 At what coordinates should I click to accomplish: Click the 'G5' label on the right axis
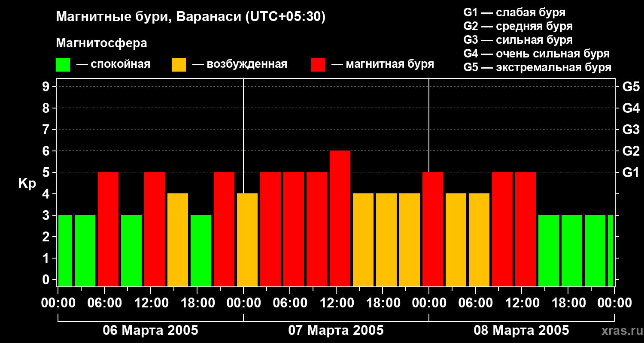click(x=631, y=87)
